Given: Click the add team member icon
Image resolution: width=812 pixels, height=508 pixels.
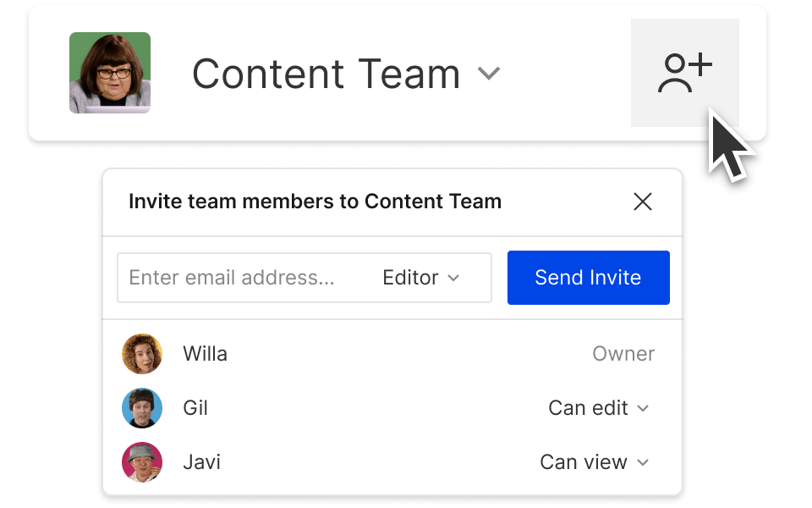Looking at the screenshot, I should tap(684, 74).
